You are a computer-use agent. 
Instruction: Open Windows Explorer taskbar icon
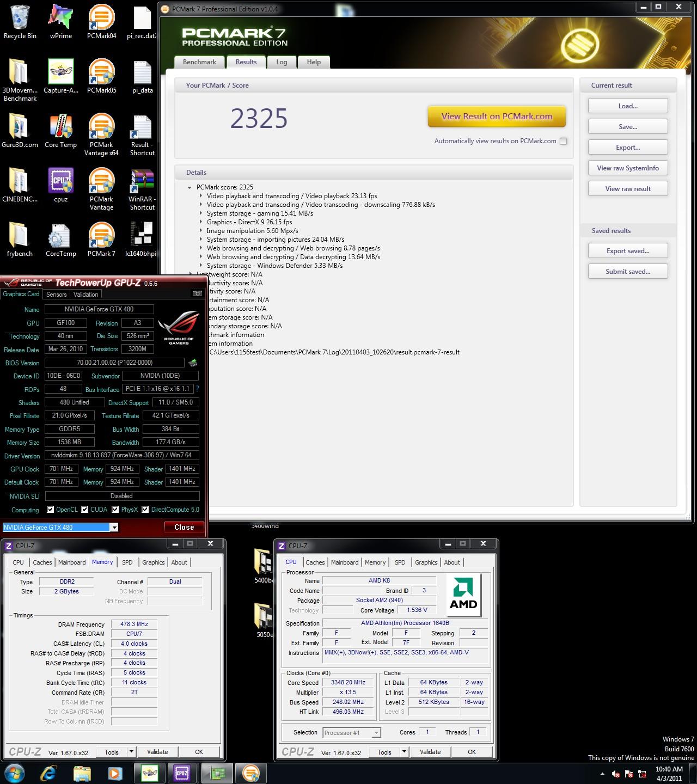coord(82,773)
